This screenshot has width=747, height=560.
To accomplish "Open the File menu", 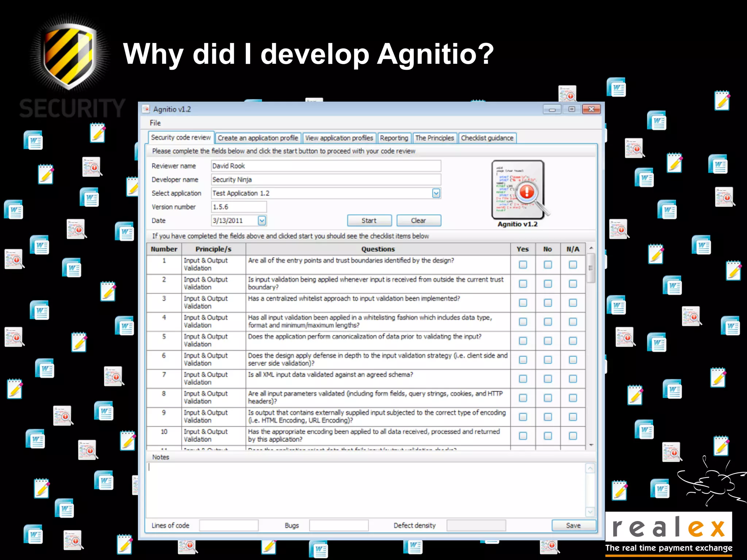I will tap(155, 123).
